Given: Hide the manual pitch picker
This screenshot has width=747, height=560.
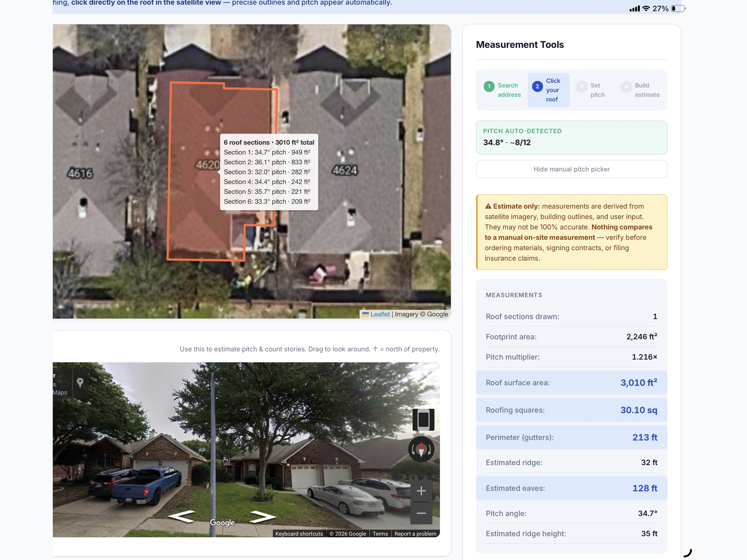Looking at the screenshot, I should pos(571,169).
